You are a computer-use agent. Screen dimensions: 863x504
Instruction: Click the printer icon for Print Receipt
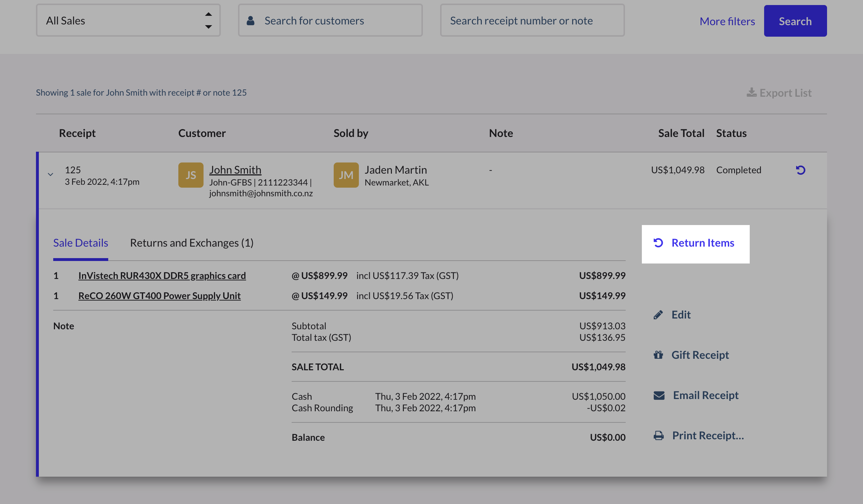[658, 435]
